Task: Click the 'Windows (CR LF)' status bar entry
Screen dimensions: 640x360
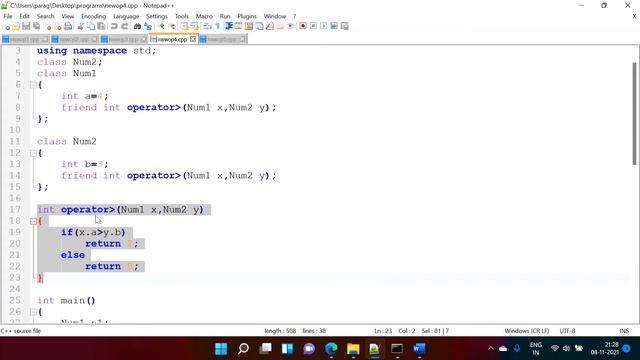Action: (x=527, y=331)
